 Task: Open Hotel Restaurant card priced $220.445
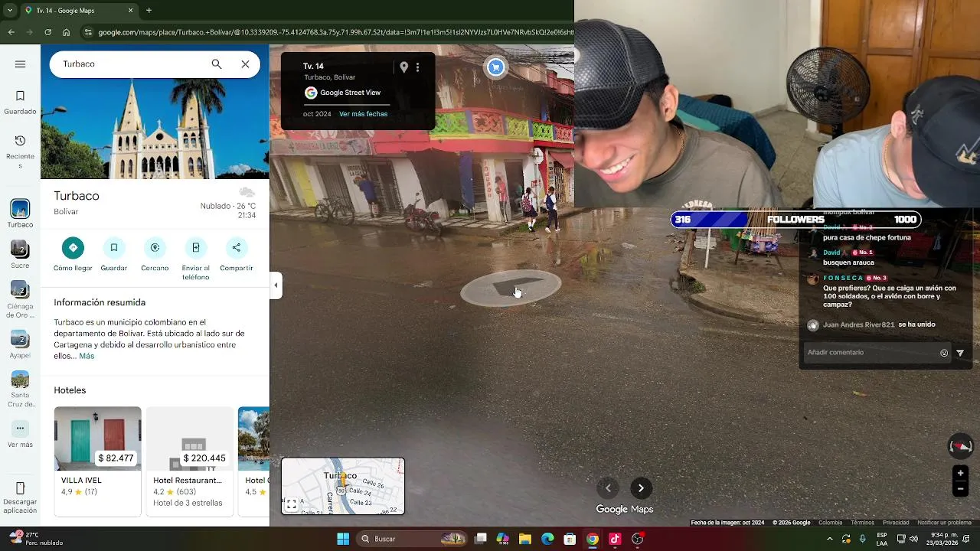click(x=190, y=461)
